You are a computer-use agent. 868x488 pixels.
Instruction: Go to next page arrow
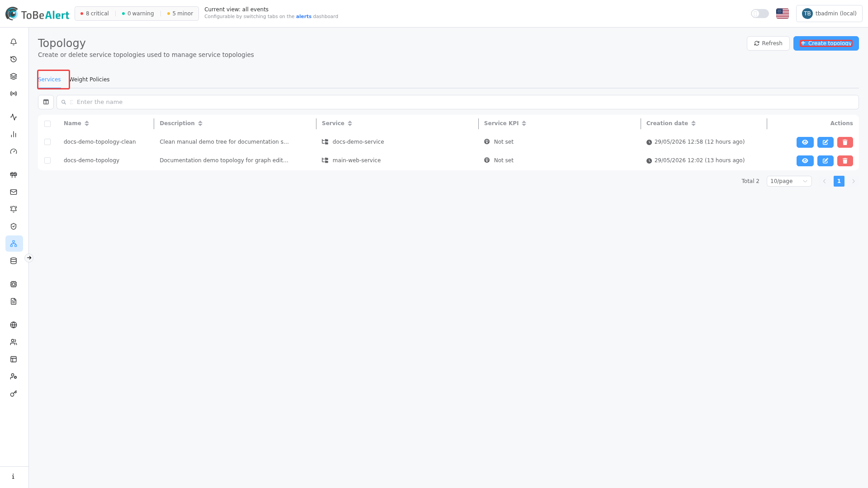[854, 181]
